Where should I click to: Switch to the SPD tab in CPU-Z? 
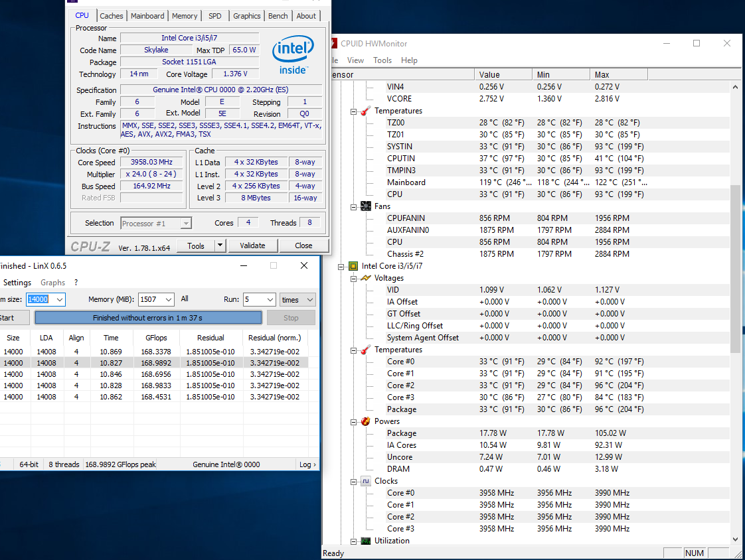[214, 16]
